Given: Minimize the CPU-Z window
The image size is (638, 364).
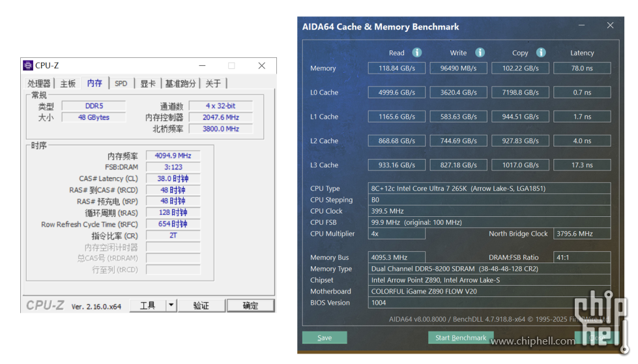Looking at the screenshot, I should (203, 66).
